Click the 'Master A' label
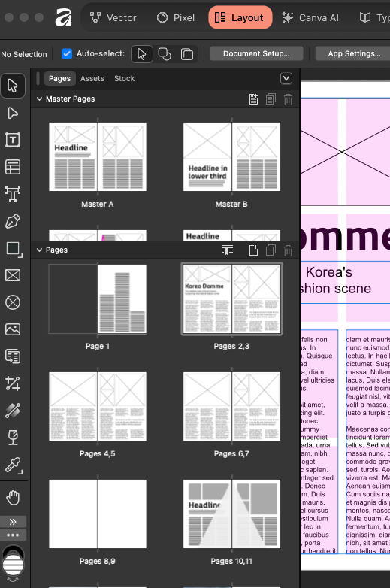 click(98, 205)
